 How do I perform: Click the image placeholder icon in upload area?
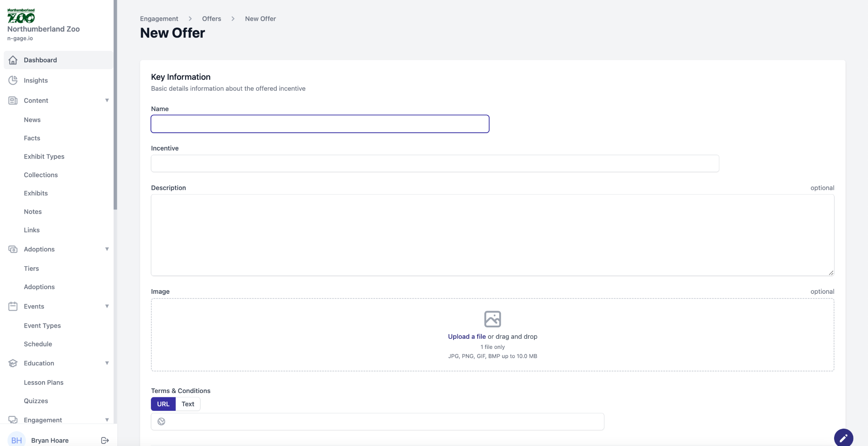click(x=492, y=319)
